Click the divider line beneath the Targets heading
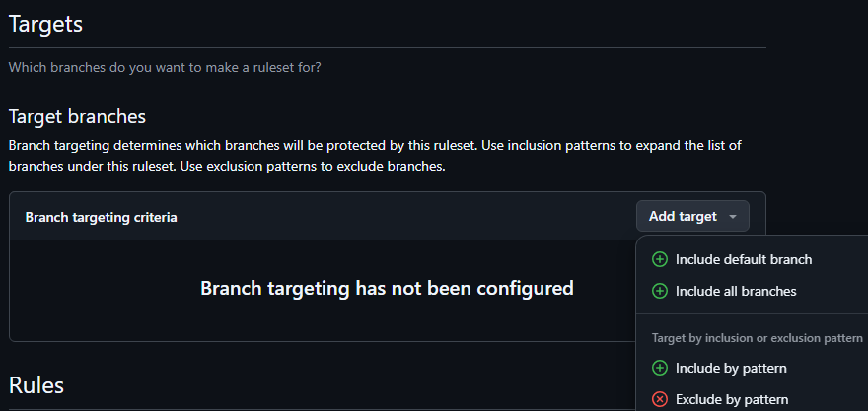 pyautogui.click(x=388, y=48)
